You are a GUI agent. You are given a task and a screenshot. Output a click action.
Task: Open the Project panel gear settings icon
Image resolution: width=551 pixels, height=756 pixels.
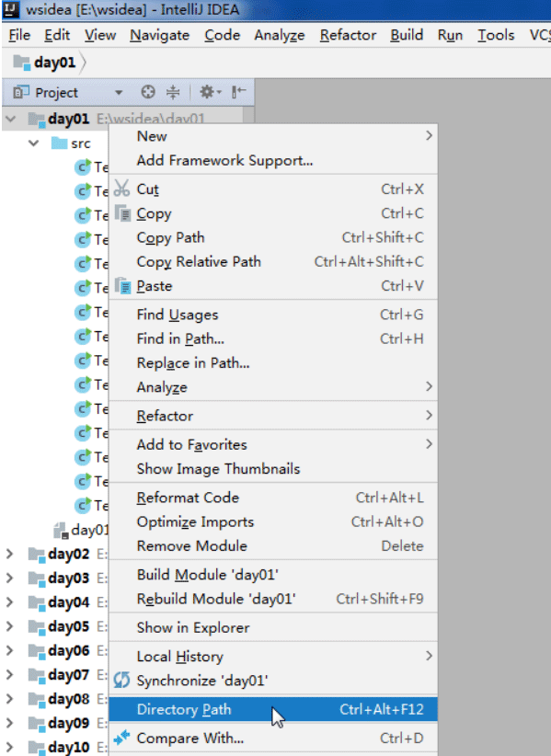pyautogui.click(x=210, y=92)
